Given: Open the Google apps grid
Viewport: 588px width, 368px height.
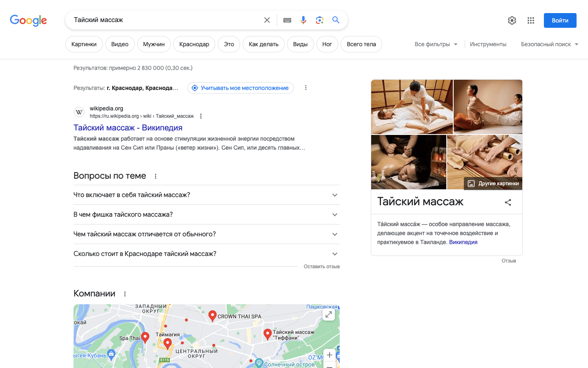Looking at the screenshot, I should [531, 20].
